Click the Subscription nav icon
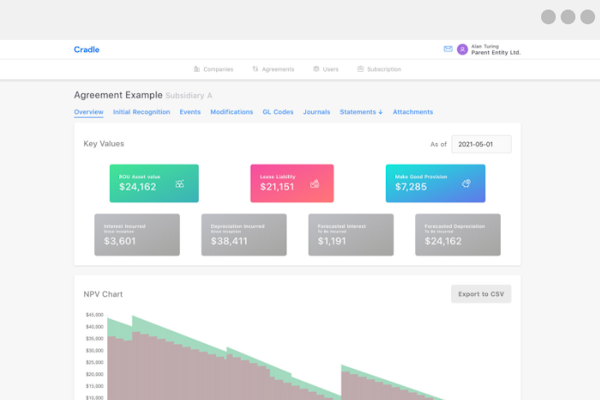 click(x=360, y=69)
